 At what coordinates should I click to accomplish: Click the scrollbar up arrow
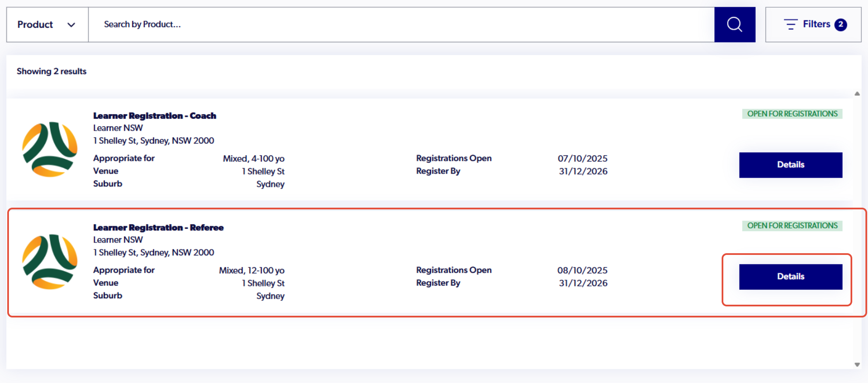coord(857,94)
